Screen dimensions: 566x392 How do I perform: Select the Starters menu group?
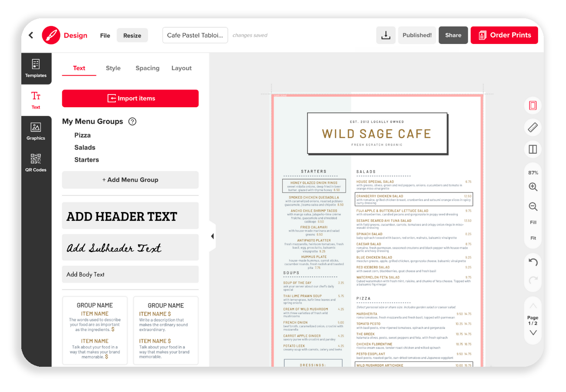[87, 160]
